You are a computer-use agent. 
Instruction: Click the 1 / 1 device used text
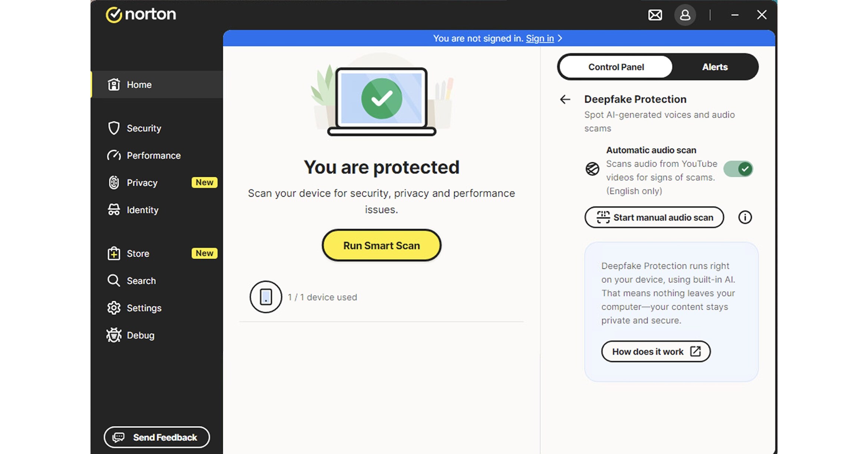(x=322, y=297)
